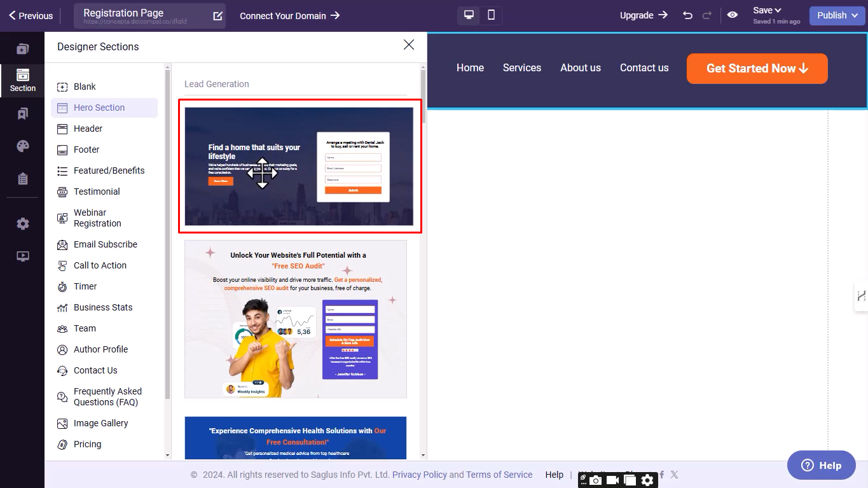Open Author Profile sections
This screenshot has width=868, height=488.
tap(104, 349)
